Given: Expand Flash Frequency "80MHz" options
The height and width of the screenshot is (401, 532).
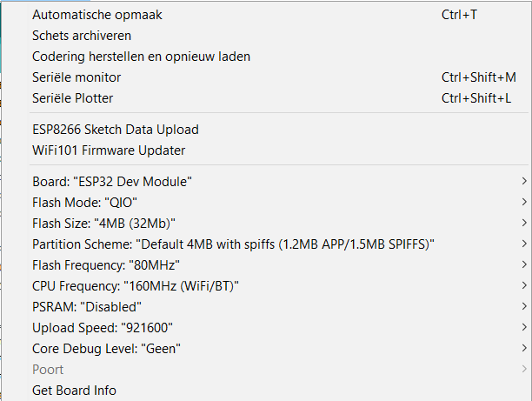Looking at the screenshot, I should coord(106,265).
